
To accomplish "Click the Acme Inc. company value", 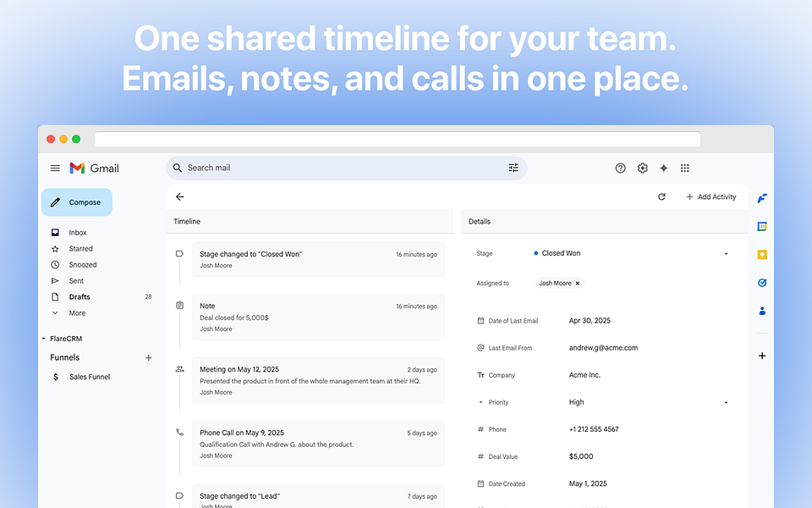I will tap(584, 375).
